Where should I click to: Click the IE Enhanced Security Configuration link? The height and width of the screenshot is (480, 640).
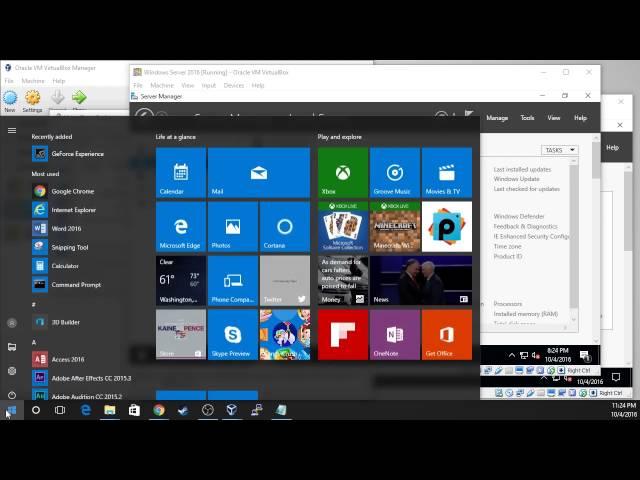[x=531, y=236]
